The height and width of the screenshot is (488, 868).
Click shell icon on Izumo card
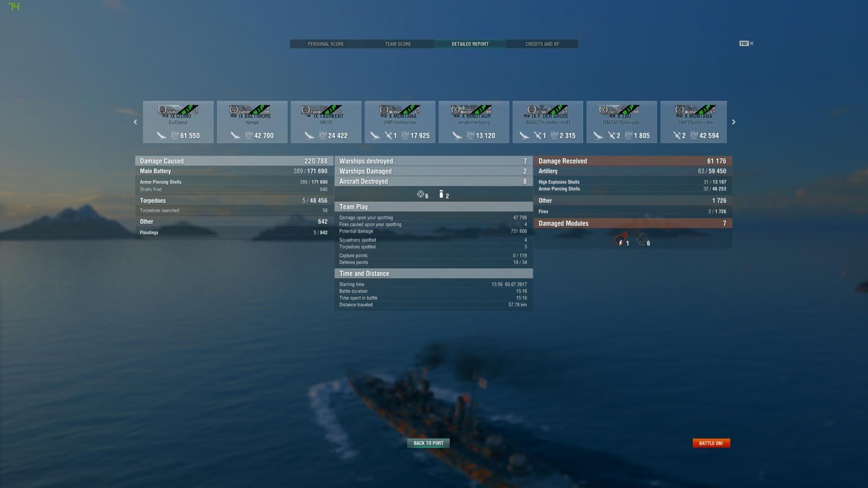click(162, 136)
